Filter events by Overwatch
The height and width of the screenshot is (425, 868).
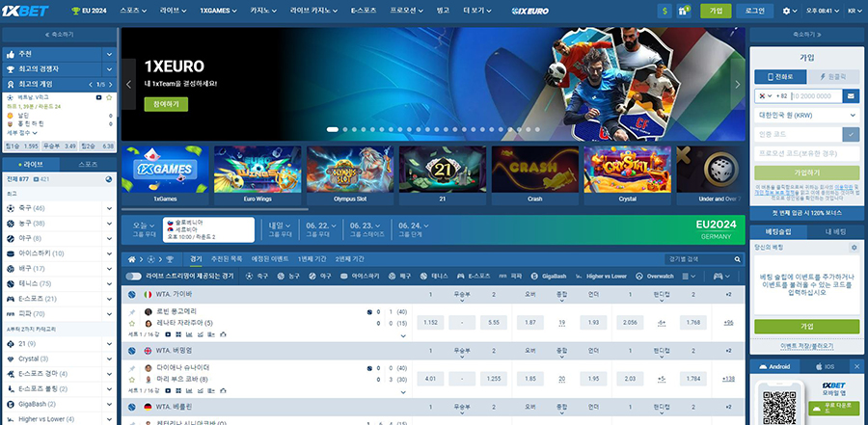654,276
